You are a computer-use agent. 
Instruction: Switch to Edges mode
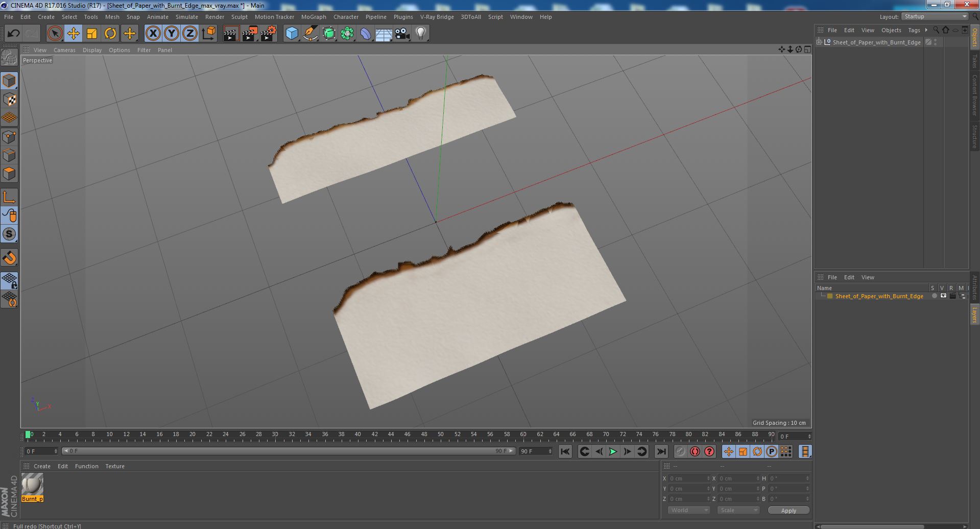[9, 155]
